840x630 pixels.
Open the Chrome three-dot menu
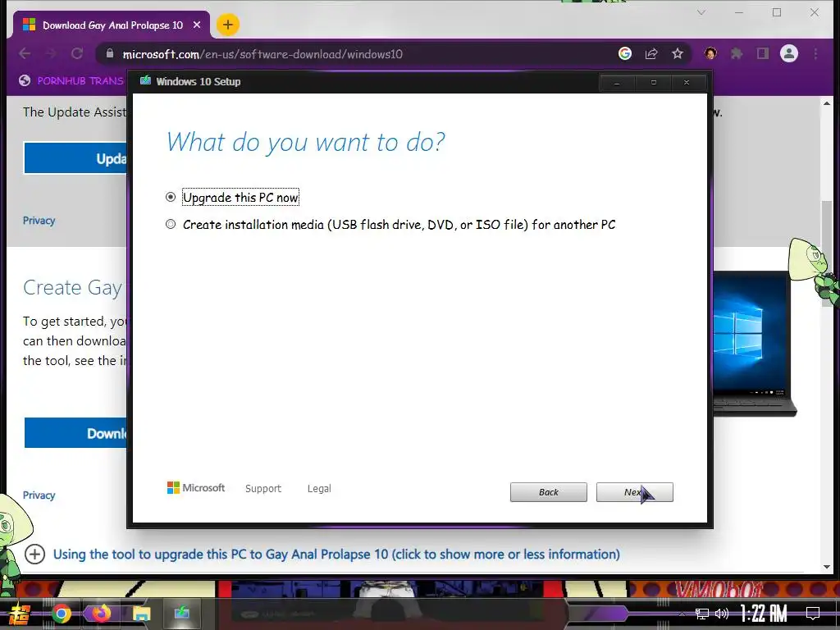click(x=815, y=53)
